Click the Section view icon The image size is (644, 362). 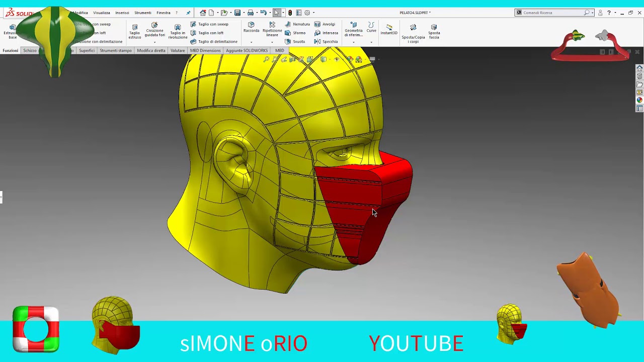[x=292, y=59]
